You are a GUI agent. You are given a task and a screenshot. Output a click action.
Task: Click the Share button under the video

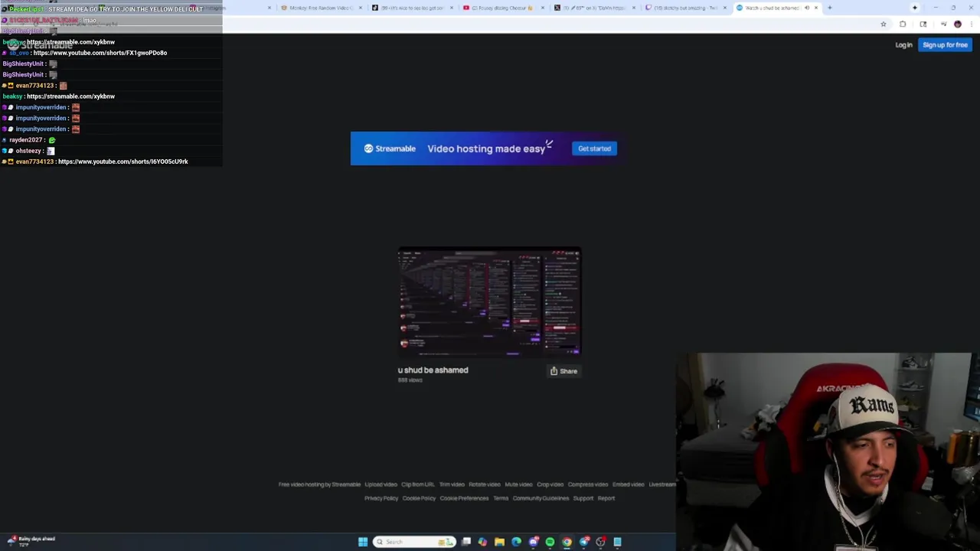point(563,371)
